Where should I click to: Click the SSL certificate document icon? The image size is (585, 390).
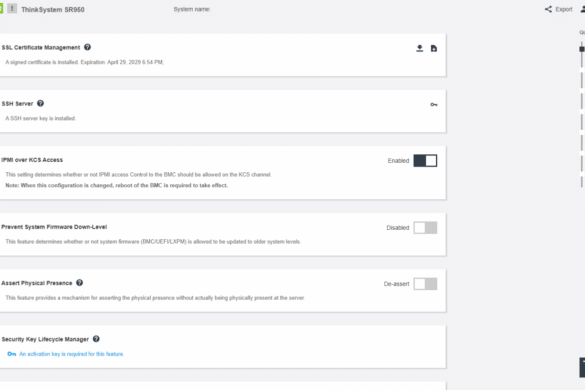point(434,49)
